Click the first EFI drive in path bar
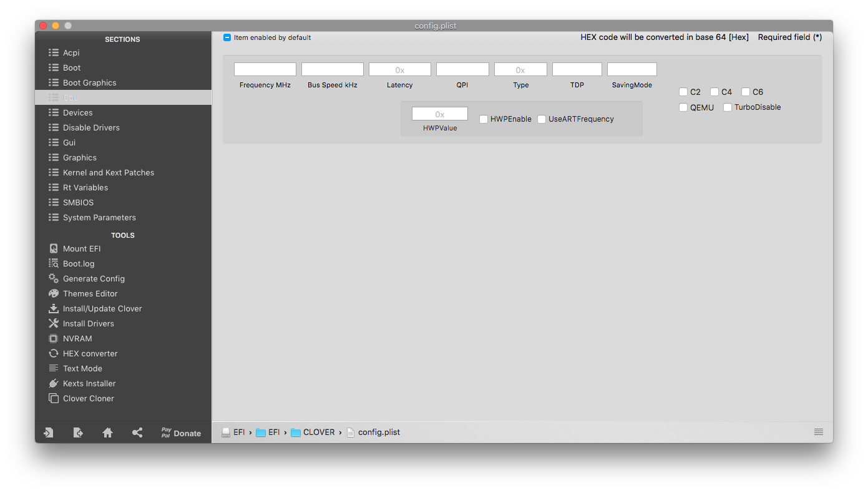Viewport: 868px width, 493px height. click(233, 432)
